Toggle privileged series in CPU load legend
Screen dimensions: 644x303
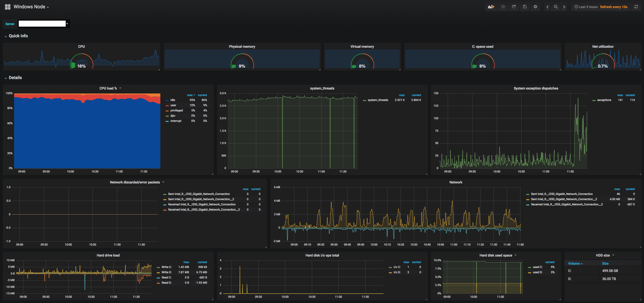coord(177,110)
